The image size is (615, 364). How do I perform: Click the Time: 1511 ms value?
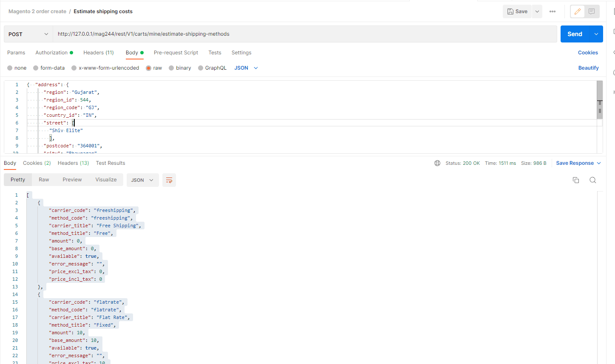500,163
